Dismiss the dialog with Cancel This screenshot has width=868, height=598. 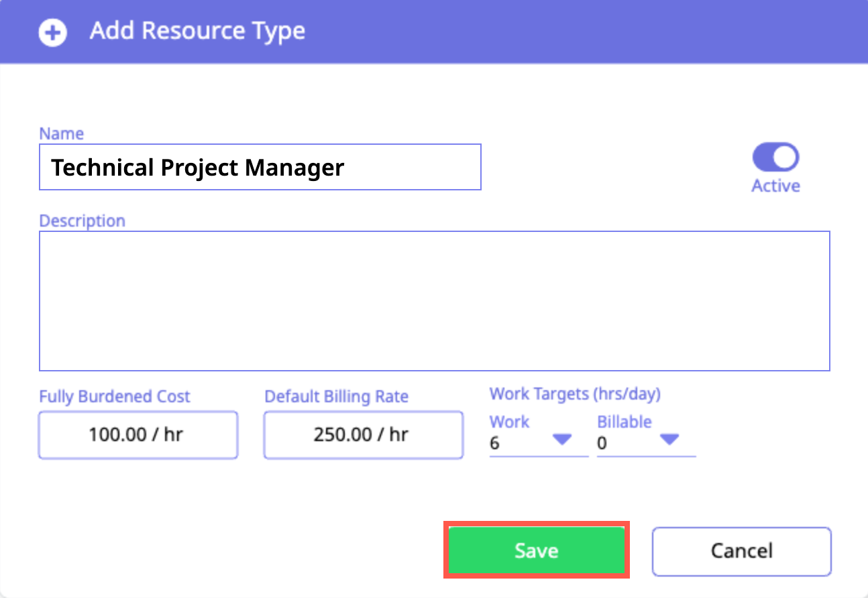pyautogui.click(x=741, y=551)
